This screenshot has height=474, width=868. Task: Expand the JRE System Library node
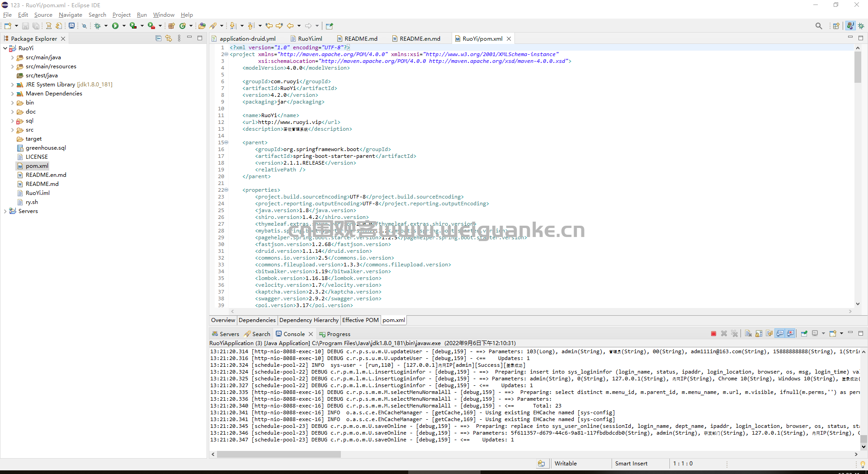(x=12, y=85)
